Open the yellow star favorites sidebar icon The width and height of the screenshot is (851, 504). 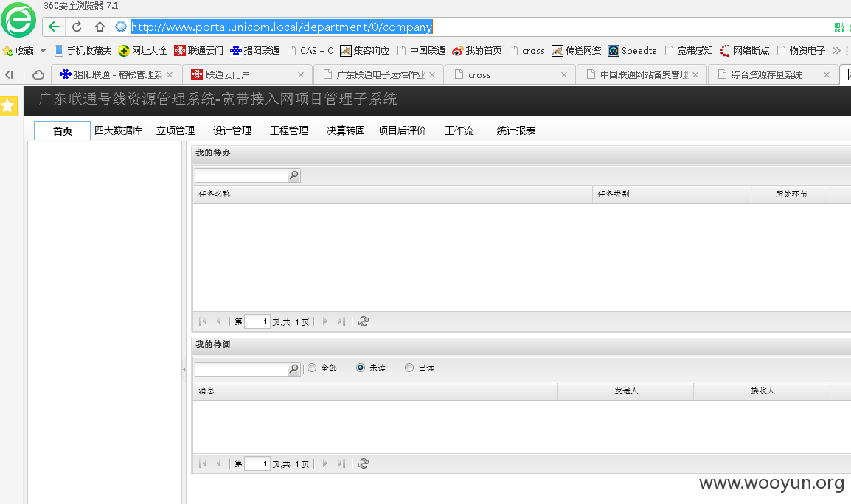[x=8, y=106]
